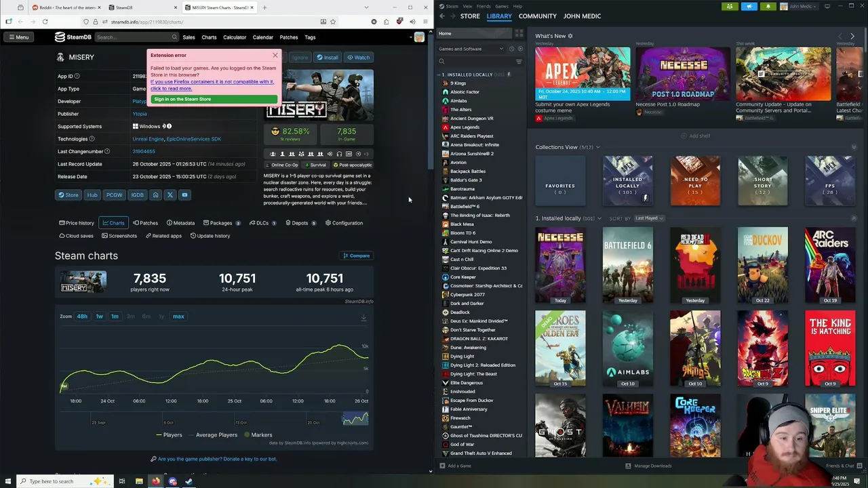
Task: Select the 48h zoom range
Action: 82,317
